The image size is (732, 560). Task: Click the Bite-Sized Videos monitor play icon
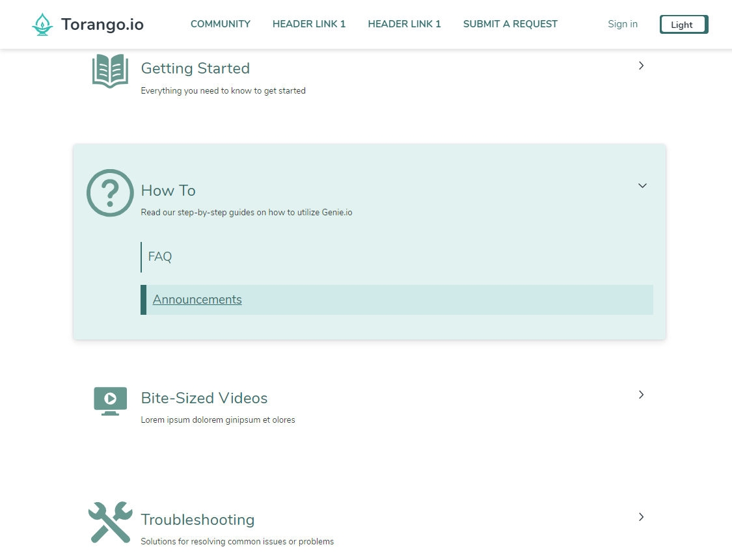click(x=110, y=400)
